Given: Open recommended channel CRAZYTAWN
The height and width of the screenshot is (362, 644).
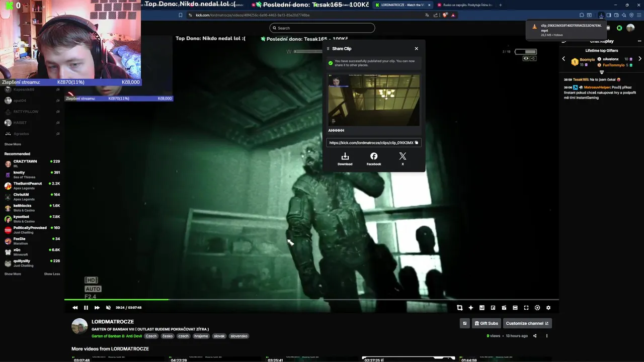Looking at the screenshot, I should (32, 163).
